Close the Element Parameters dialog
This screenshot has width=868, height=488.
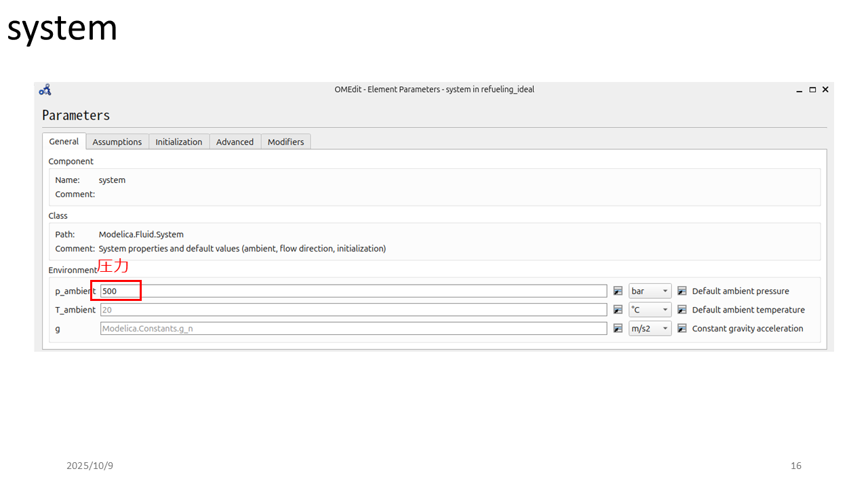point(825,89)
